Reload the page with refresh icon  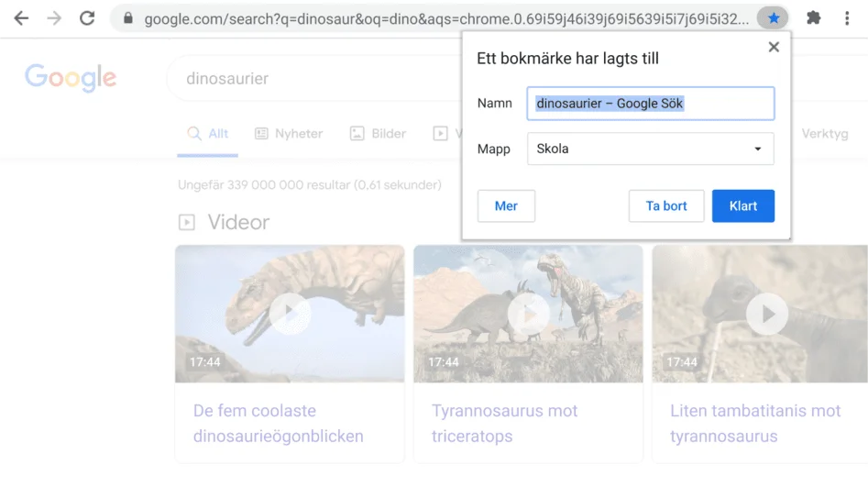pos(87,18)
